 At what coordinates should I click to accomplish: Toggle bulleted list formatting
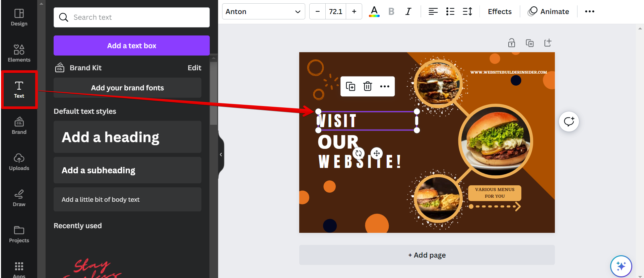pyautogui.click(x=450, y=12)
